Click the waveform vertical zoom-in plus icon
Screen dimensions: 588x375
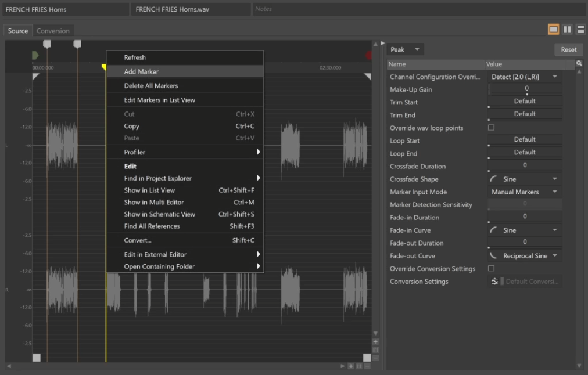(x=375, y=342)
